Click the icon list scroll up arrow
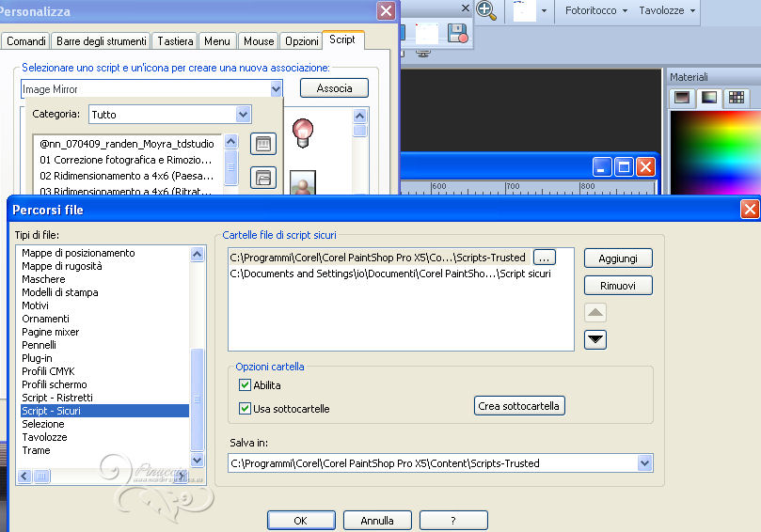 click(x=359, y=116)
